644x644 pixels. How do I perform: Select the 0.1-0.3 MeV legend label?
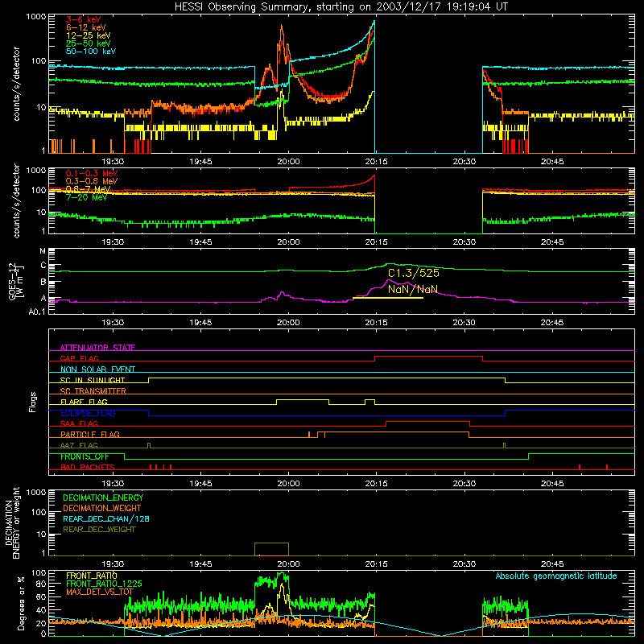point(92,173)
